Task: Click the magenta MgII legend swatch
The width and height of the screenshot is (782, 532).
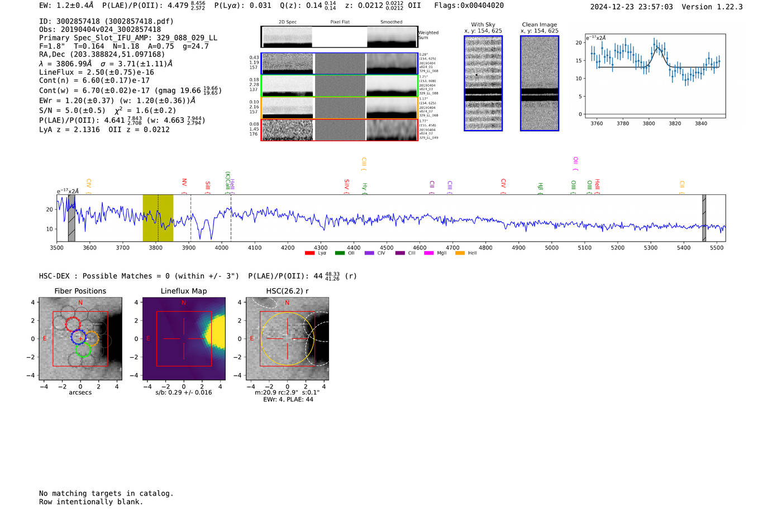Action: point(429,253)
